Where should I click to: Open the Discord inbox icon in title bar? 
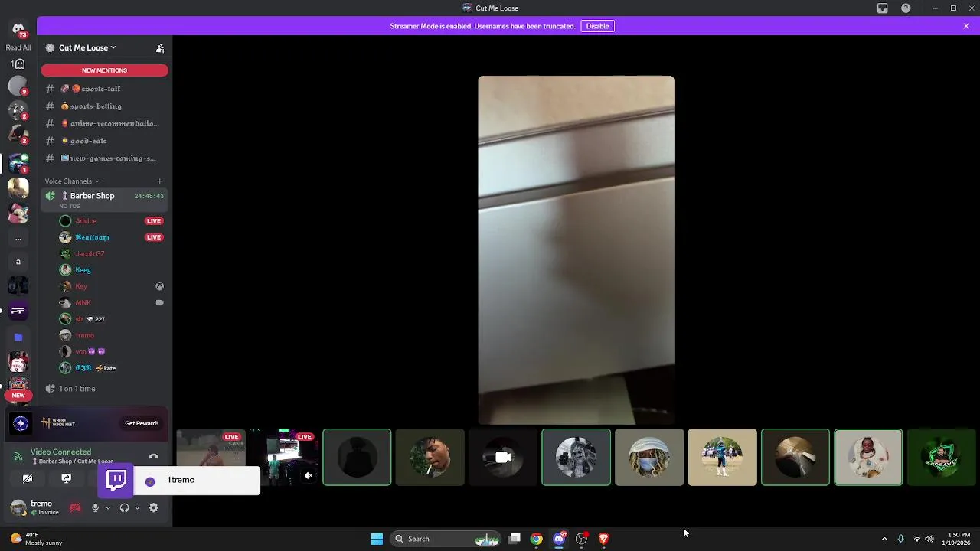point(883,8)
